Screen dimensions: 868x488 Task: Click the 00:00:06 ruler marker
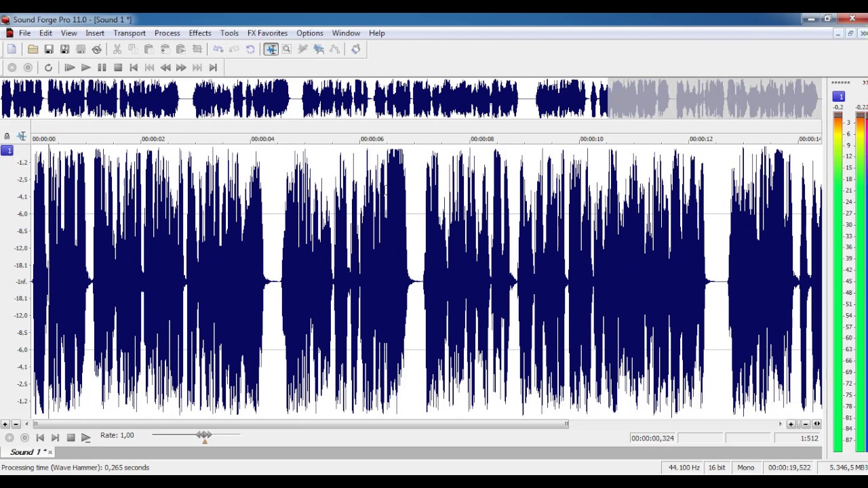click(372, 139)
